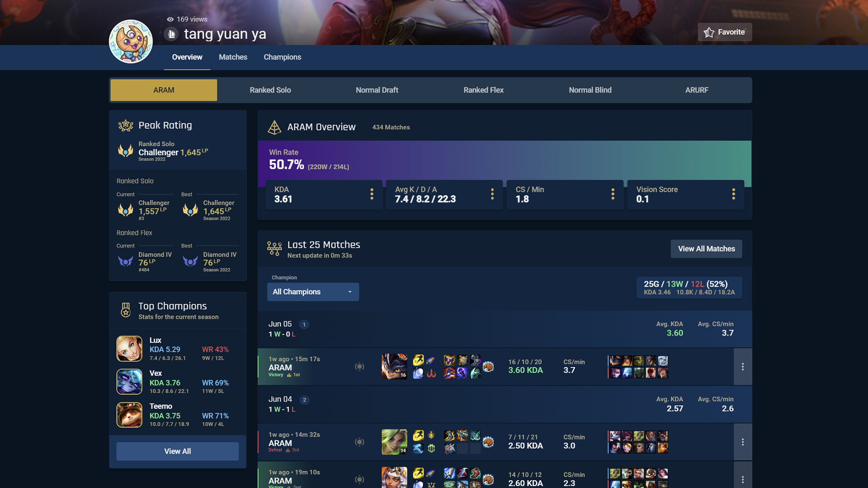This screenshot has width=868, height=488.
Task: Click View All button under Top Champions
Action: pos(178,451)
